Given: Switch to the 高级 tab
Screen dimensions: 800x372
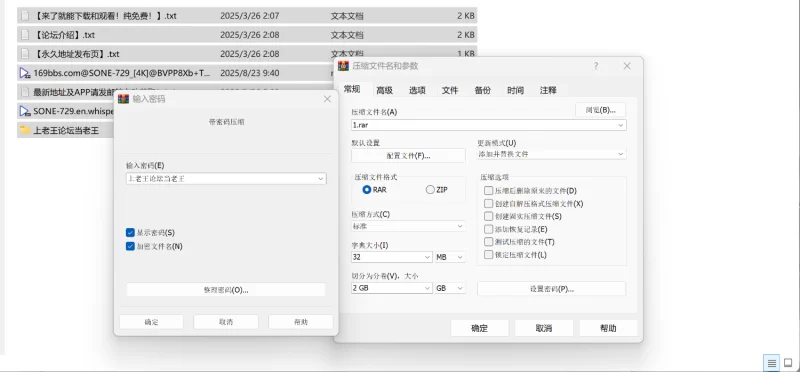Looking at the screenshot, I should point(385,90).
